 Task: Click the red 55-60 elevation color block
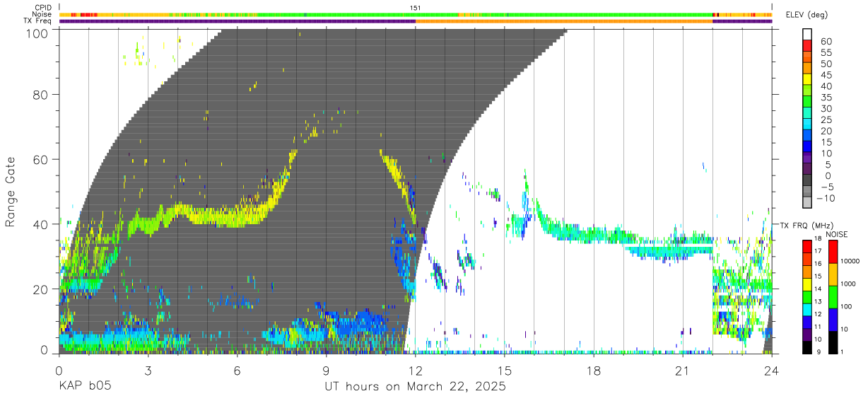tap(808, 47)
